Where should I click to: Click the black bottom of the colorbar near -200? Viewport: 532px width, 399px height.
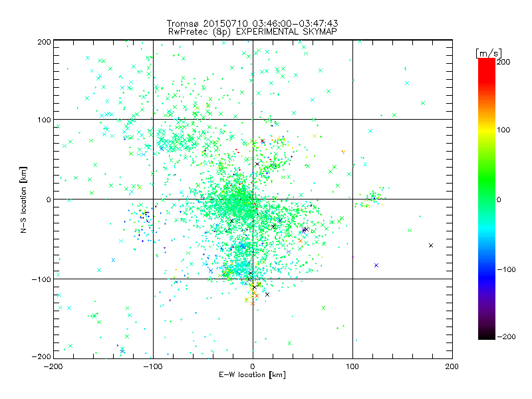pyautogui.click(x=487, y=335)
